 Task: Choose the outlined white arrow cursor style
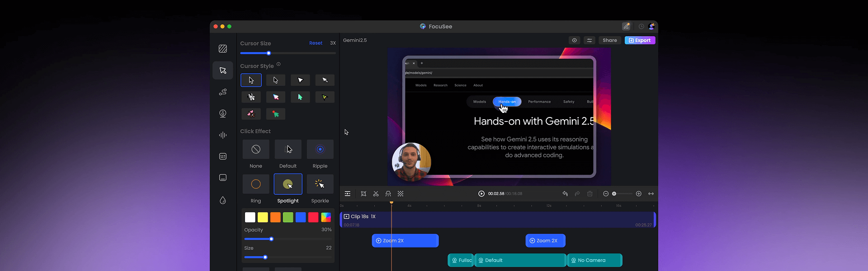[251, 80]
